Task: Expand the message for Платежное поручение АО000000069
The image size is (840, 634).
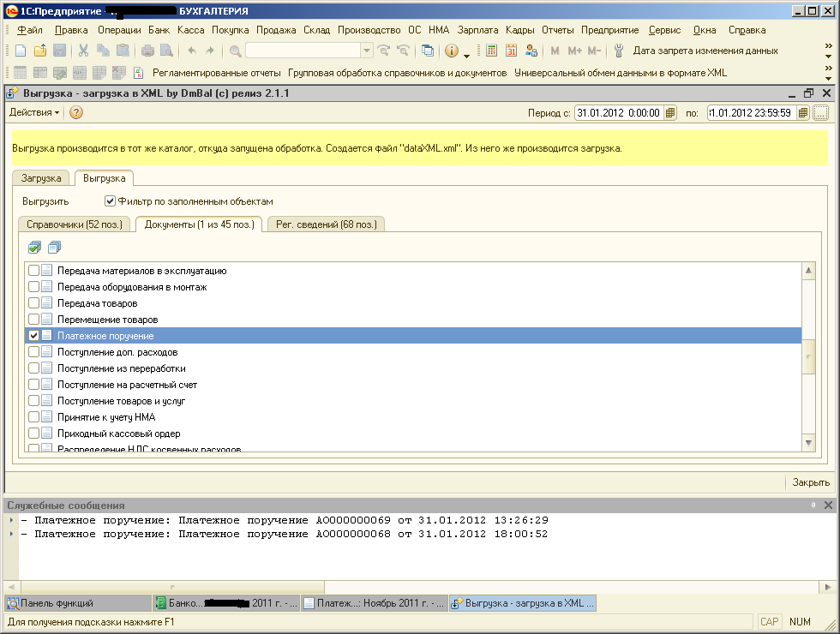Action: [12, 519]
